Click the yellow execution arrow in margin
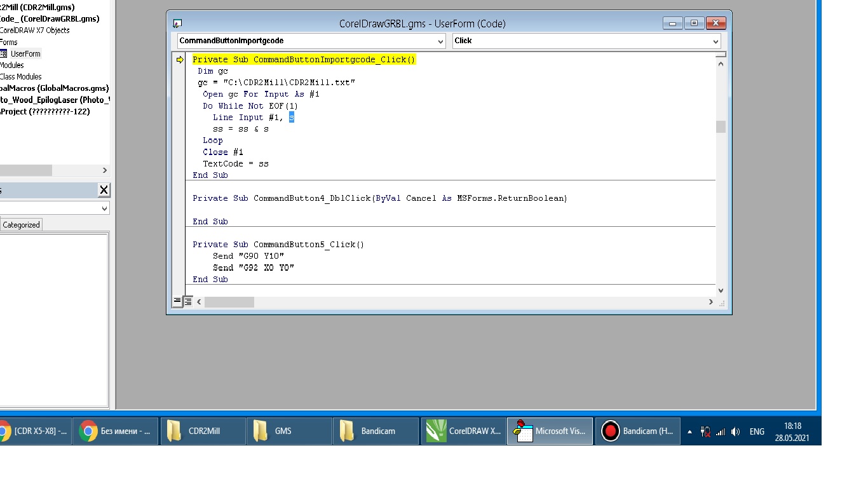The height and width of the screenshot is (488, 868). tap(180, 60)
